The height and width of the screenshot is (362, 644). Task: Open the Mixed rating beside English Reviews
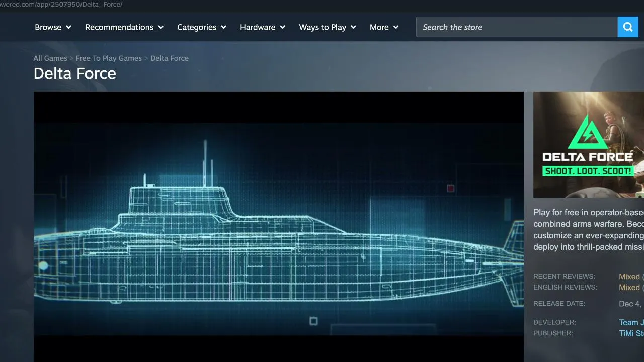pos(629,288)
